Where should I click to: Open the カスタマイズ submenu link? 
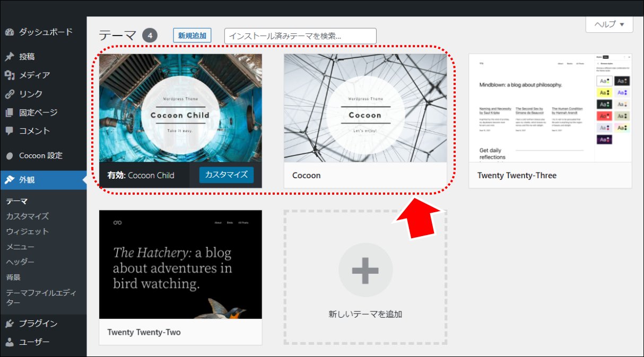pyautogui.click(x=27, y=216)
